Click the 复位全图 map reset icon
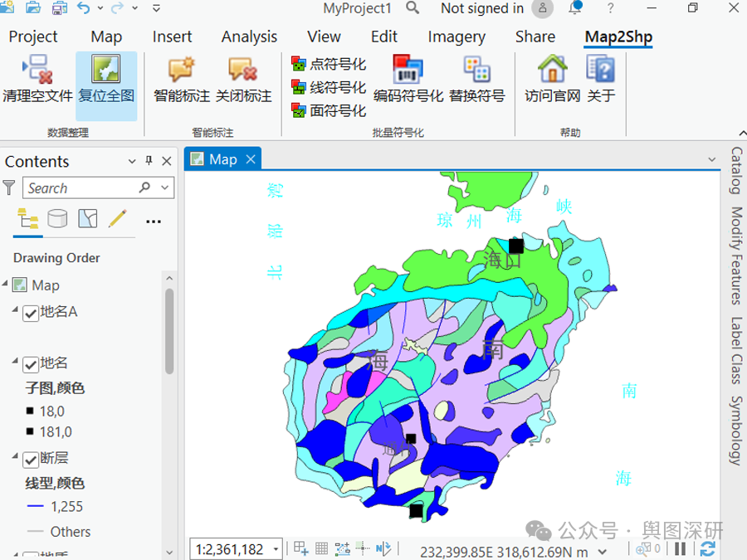This screenshot has width=747, height=560. 105,70
